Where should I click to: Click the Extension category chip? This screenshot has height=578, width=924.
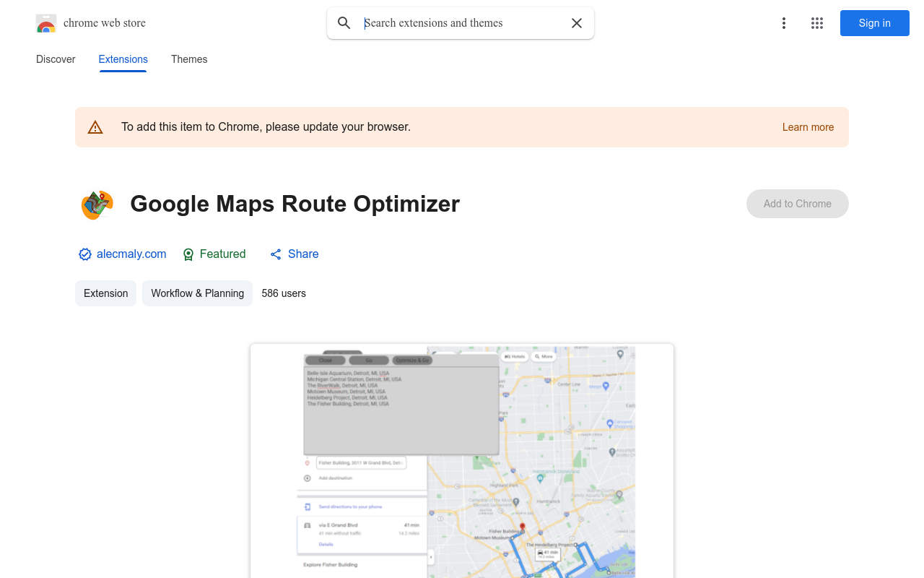105,293
